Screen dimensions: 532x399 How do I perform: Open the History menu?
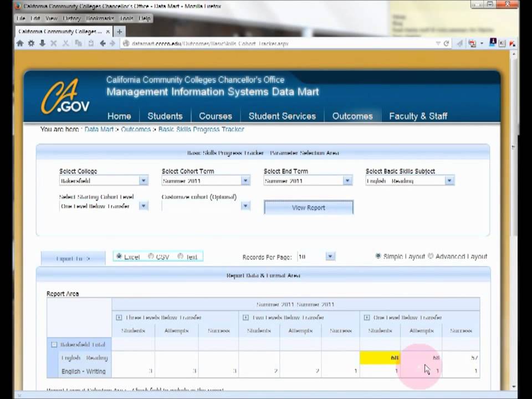pos(71,18)
